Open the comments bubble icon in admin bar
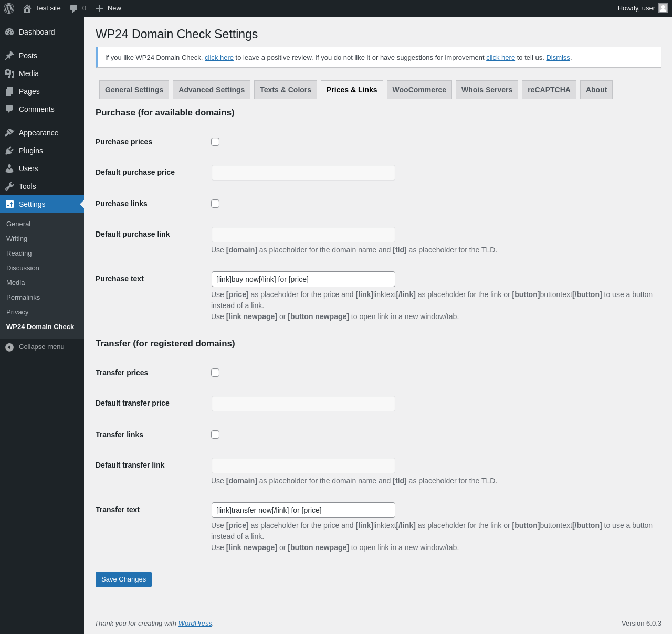This screenshot has width=672, height=634. point(74,8)
